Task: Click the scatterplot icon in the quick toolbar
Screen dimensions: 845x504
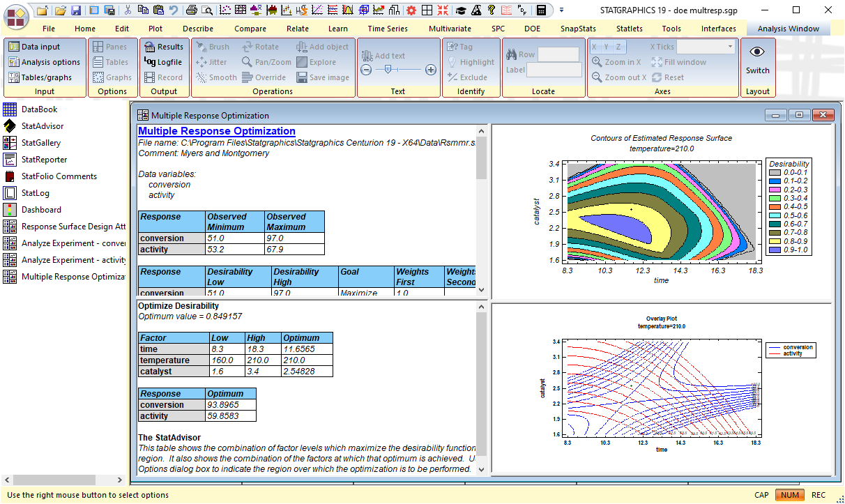Action: [225, 10]
